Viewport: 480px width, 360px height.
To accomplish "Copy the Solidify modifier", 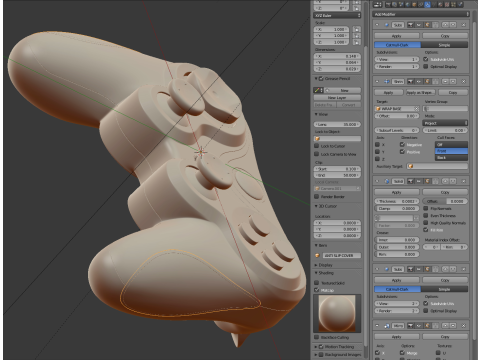I will [x=445, y=192].
